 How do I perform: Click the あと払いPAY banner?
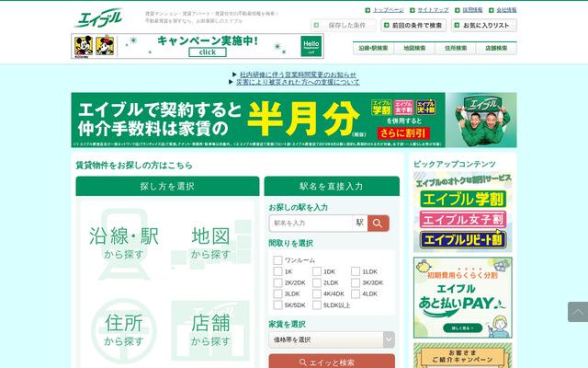(x=463, y=297)
